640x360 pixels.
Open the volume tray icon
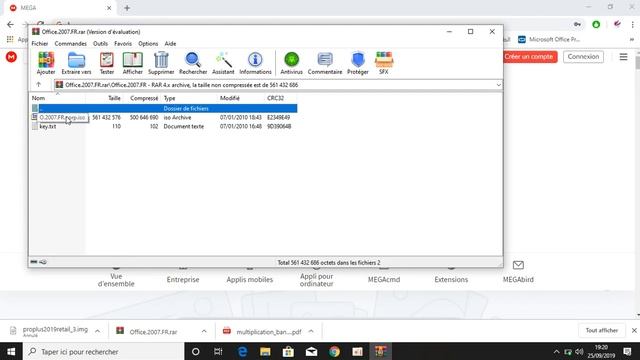click(579, 351)
